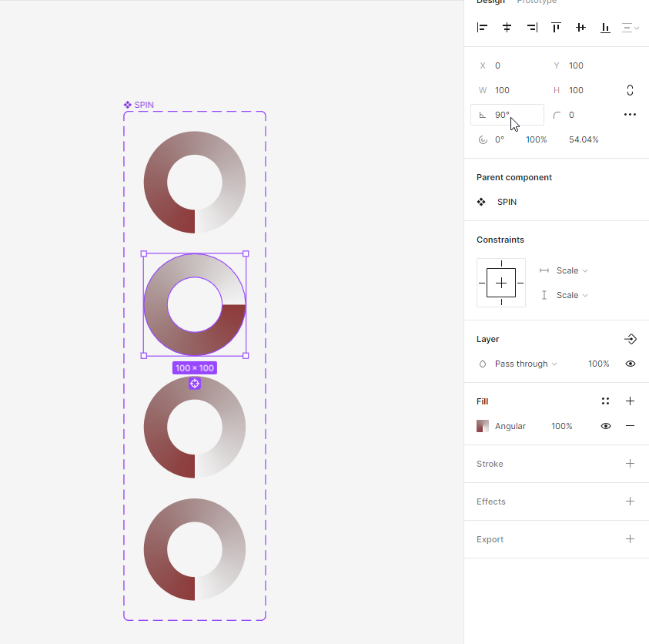Select the SPIN component set label on canvas

139,105
